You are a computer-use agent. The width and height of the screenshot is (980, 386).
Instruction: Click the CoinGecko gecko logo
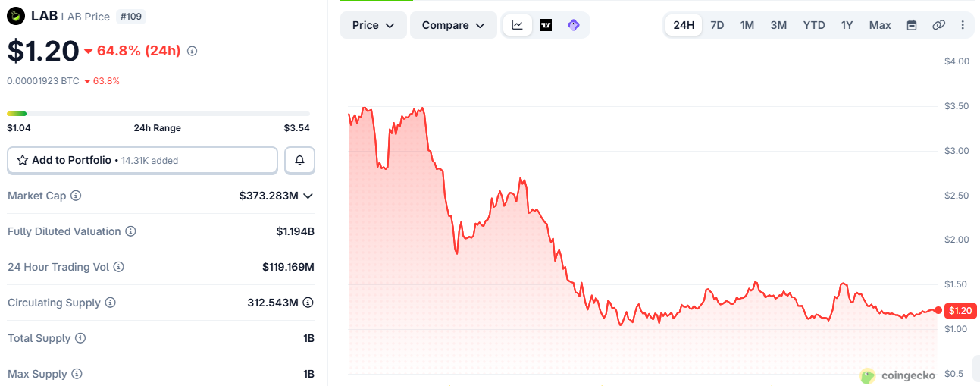[868, 375]
